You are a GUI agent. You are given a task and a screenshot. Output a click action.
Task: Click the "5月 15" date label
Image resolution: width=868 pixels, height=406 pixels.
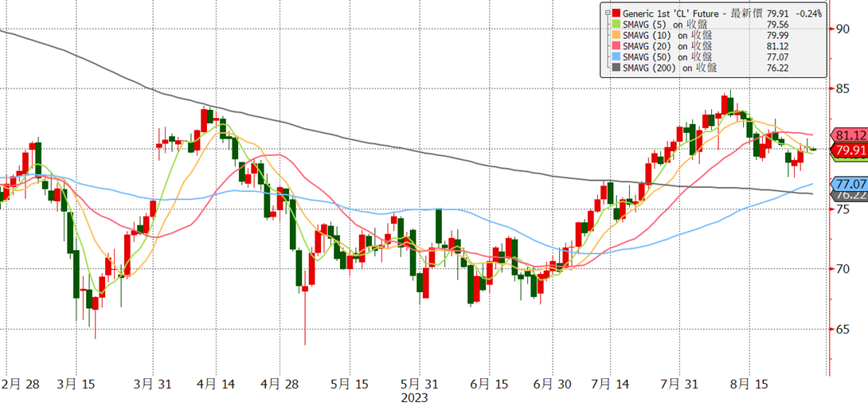(351, 384)
